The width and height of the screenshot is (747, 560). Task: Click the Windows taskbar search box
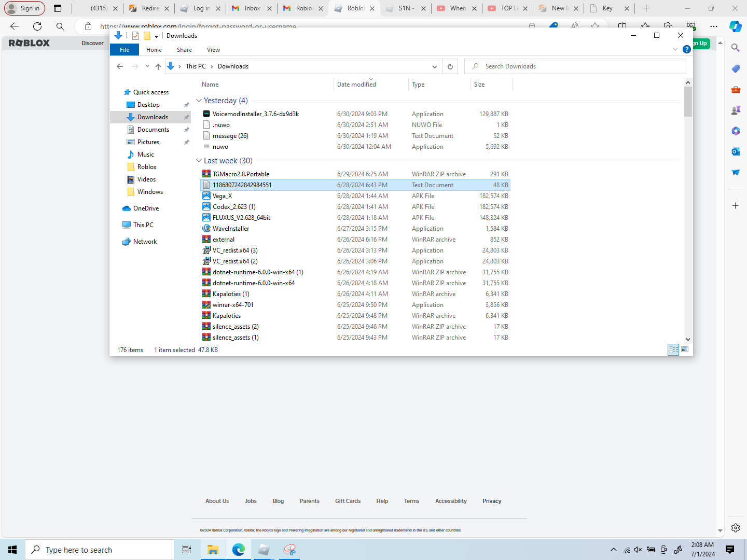pos(100,550)
